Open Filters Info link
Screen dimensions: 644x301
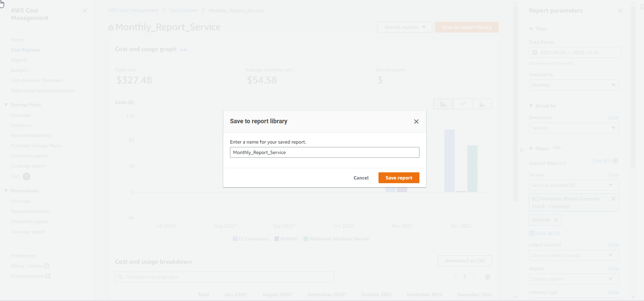tap(557, 148)
